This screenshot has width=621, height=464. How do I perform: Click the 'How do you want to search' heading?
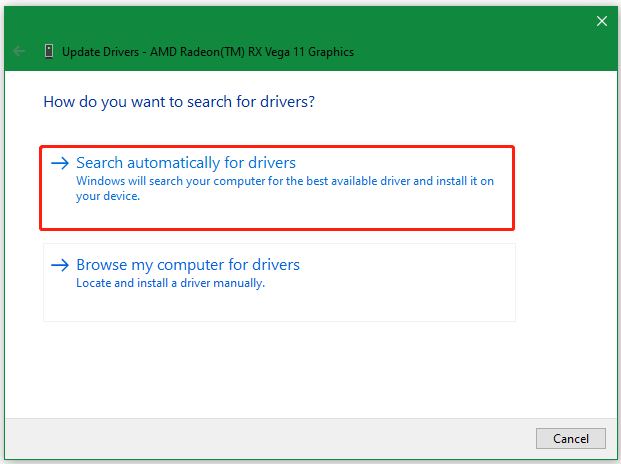(179, 102)
